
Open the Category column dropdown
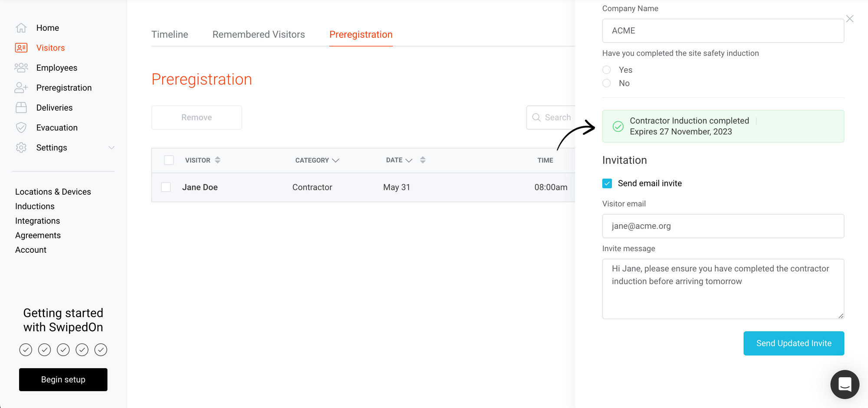pos(336,160)
